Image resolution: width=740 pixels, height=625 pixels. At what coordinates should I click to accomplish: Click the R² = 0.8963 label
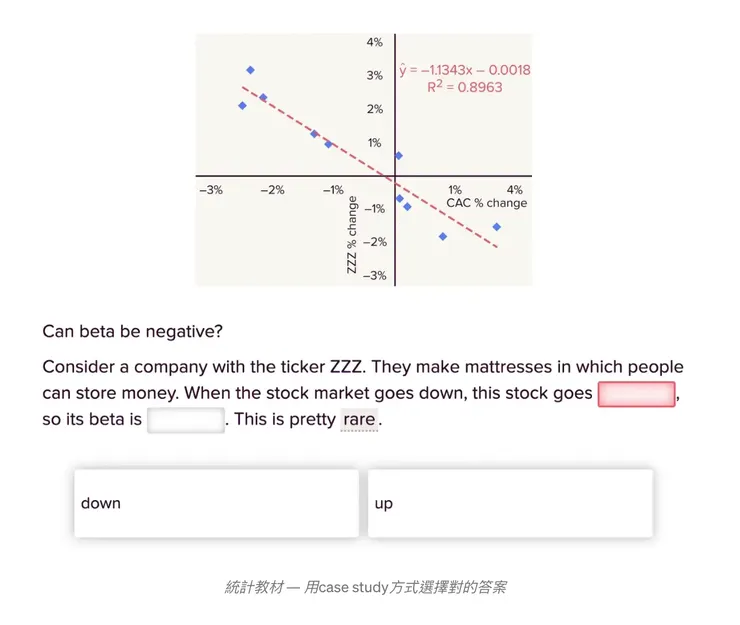coord(465,87)
